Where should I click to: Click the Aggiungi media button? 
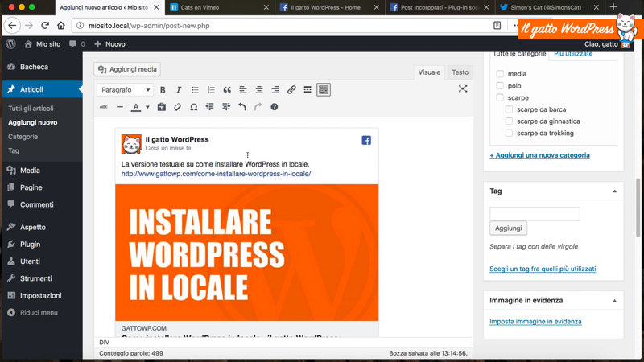click(127, 69)
